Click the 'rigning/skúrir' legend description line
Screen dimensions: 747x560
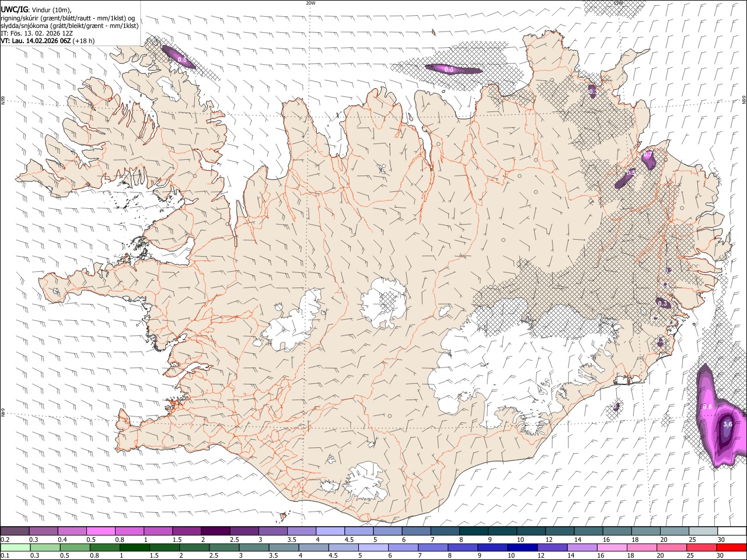coord(68,17)
